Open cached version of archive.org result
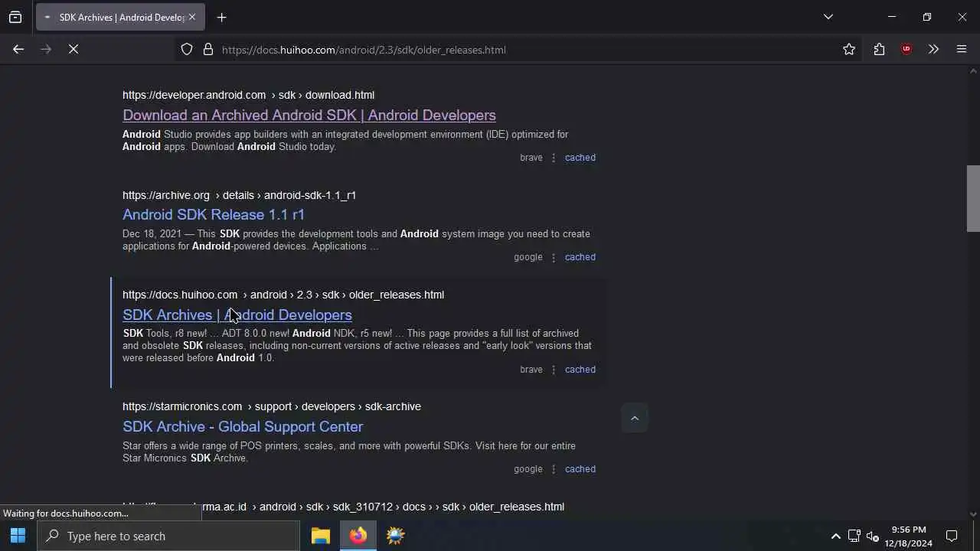Image resolution: width=980 pixels, height=551 pixels. click(580, 257)
